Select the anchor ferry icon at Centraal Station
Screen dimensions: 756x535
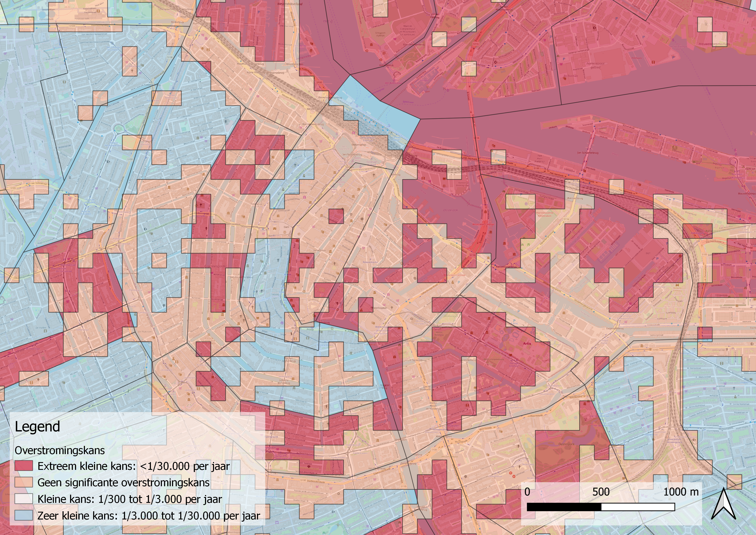click(x=361, y=167)
